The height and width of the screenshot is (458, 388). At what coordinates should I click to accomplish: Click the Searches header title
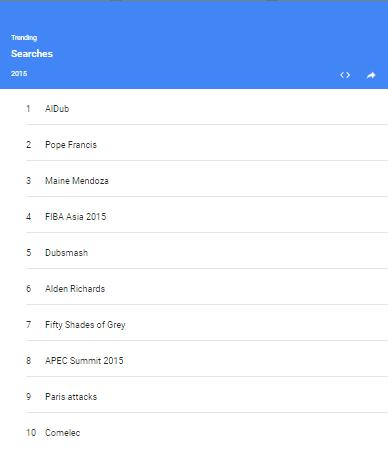tap(32, 54)
